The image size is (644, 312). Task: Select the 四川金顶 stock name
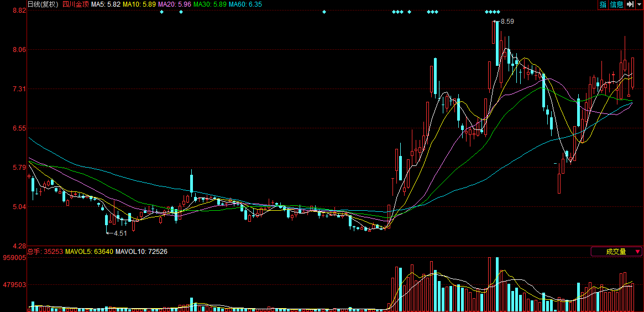coord(76,4)
